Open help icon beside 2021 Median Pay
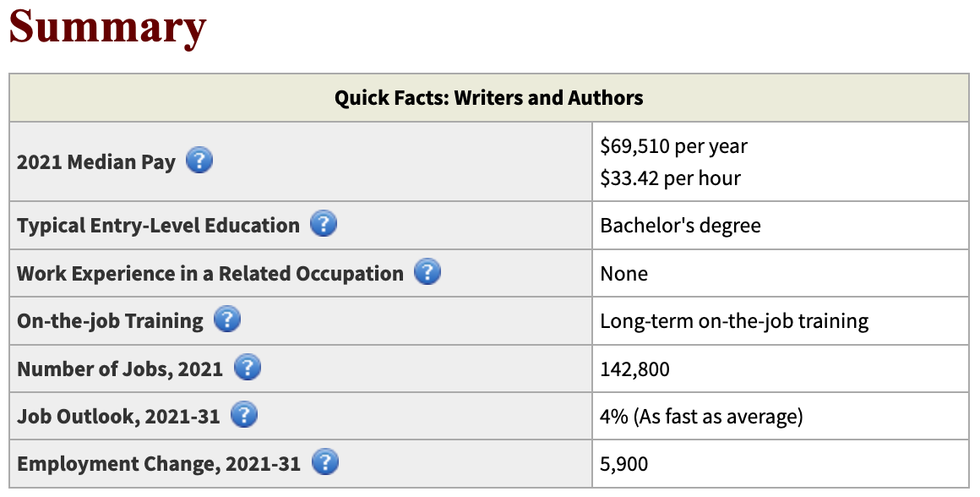This screenshot has width=980, height=497. point(199,160)
